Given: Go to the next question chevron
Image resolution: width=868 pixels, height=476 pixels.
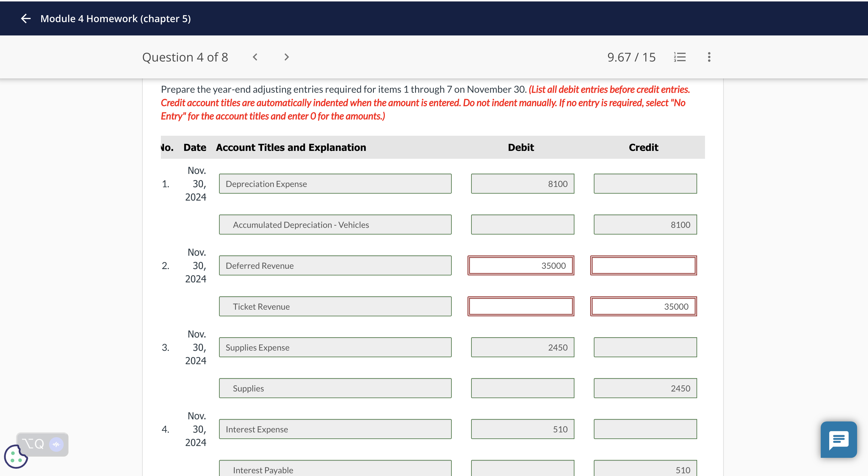Looking at the screenshot, I should (286, 57).
